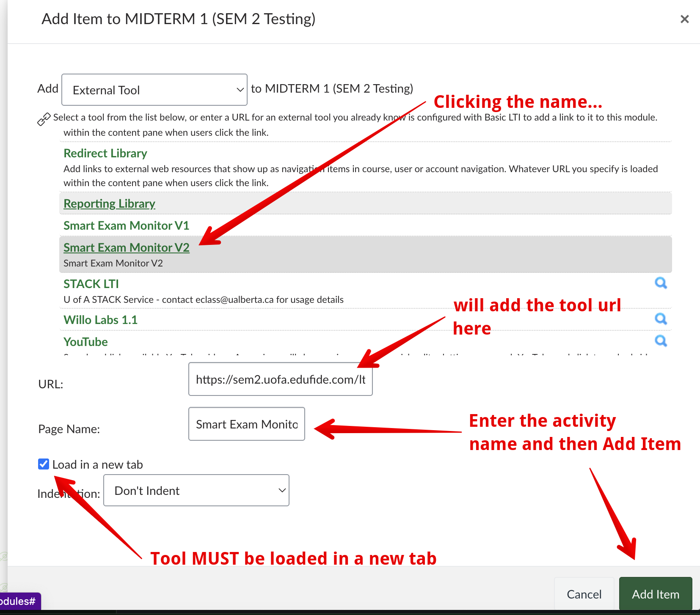Choose Willo Labs 1.1 from tool list
The image size is (700, 615).
click(x=100, y=320)
